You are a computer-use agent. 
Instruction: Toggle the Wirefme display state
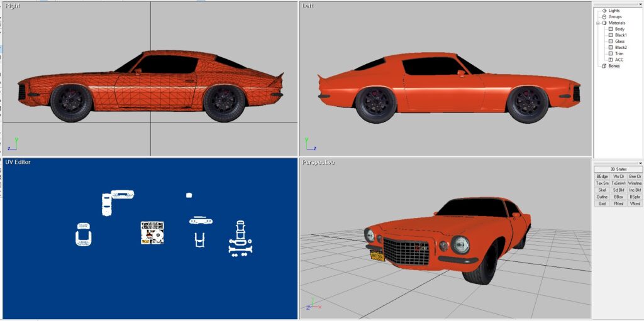point(635,183)
